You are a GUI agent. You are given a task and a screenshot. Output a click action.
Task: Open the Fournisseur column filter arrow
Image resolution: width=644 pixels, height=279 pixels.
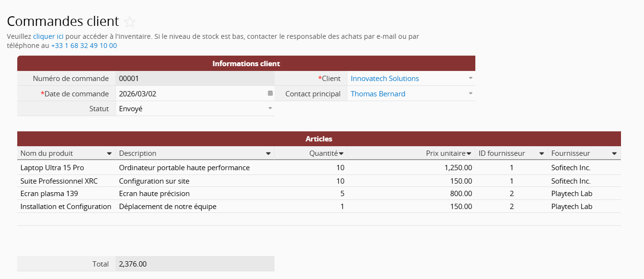click(614, 153)
